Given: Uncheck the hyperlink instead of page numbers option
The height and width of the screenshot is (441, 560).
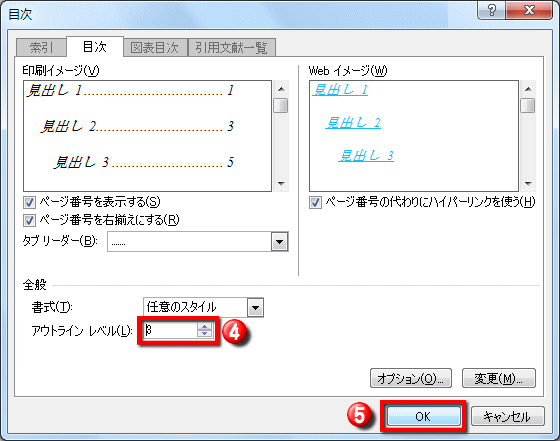Looking at the screenshot, I should point(315,202).
